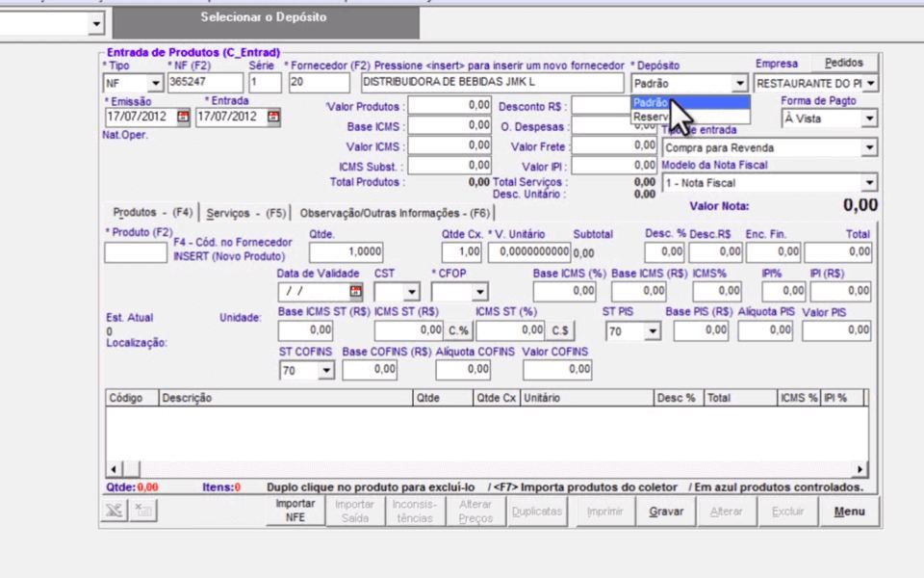This screenshot has height=578, width=924.
Task: Click the Excluir button
Action: (788, 511)
